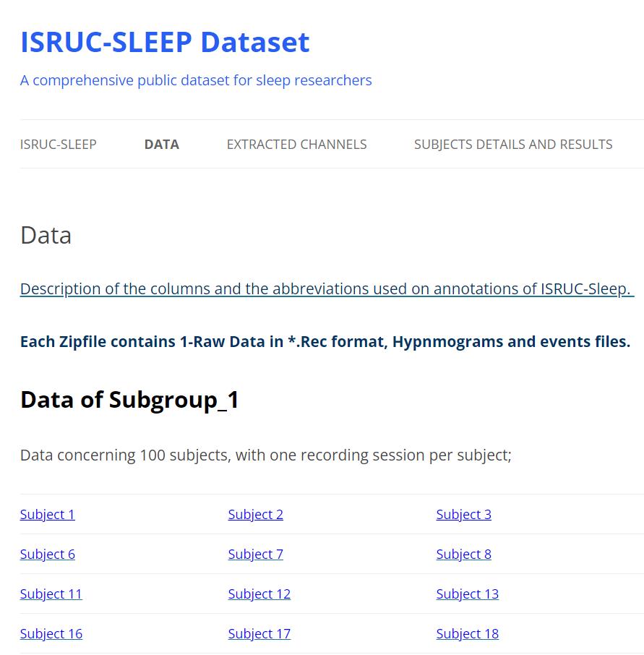644x655 pixels.
Task: Open the columns and abbreviations description link
Action: 325,288
